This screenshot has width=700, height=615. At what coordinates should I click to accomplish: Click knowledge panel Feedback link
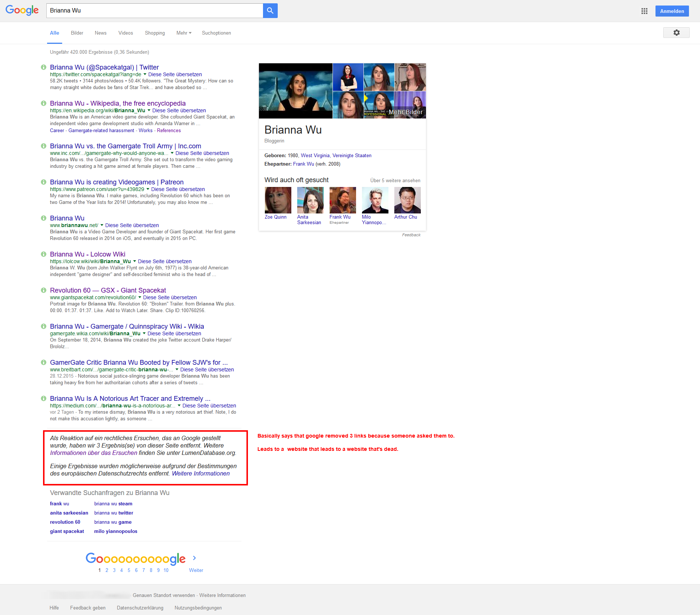coord(411,235)
